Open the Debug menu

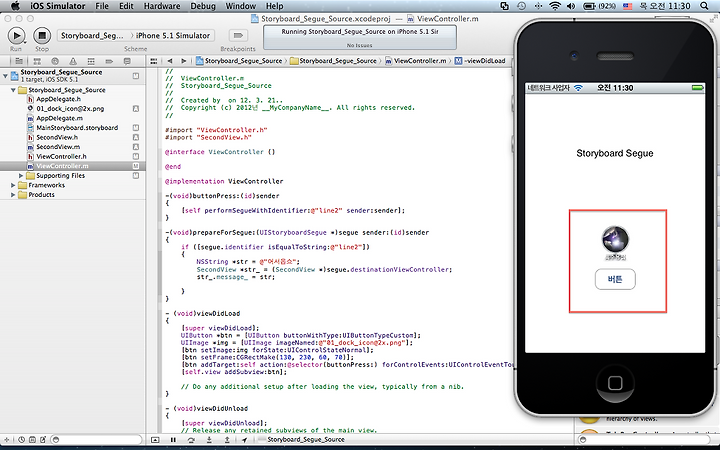pos(202,6)
